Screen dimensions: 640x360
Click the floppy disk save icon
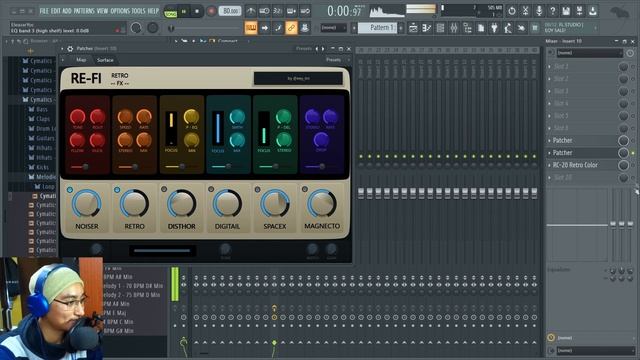pos(566,11)
